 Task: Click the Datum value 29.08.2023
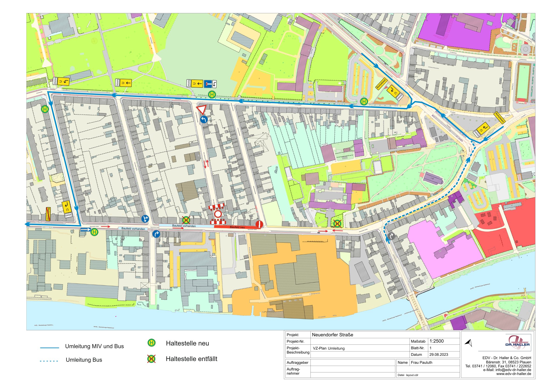pos(438,355)
